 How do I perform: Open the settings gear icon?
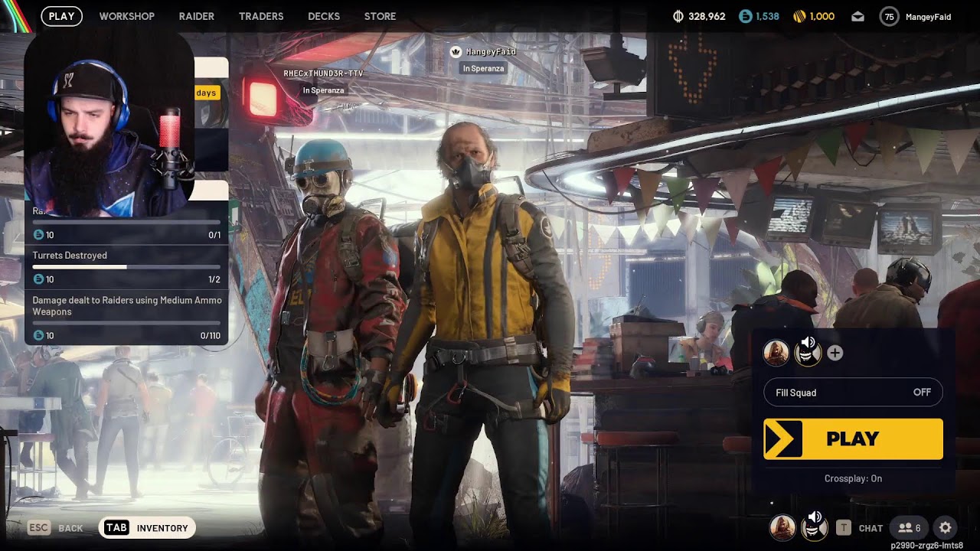[x=946, y=527]
